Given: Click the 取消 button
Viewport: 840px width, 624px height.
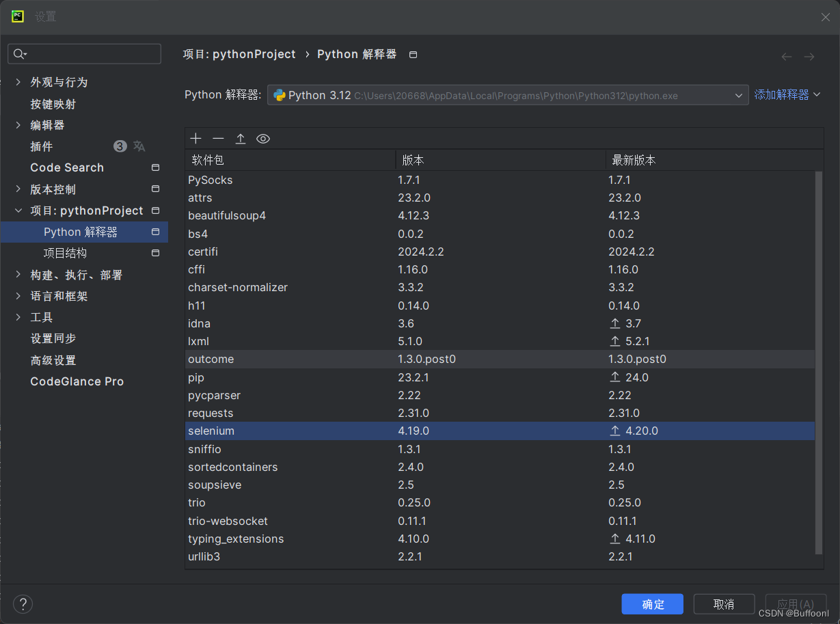Looking at the screenshot, I should coord(723,604).
